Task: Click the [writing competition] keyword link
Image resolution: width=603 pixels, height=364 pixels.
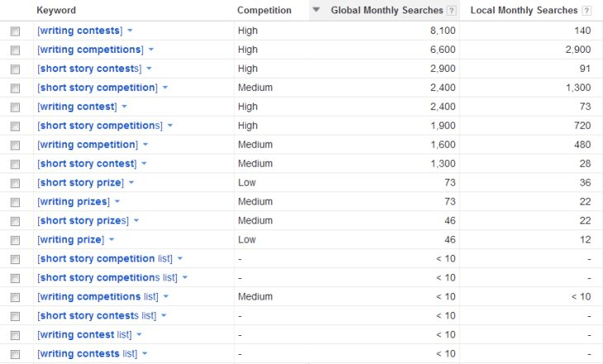Action: [87, 144]
